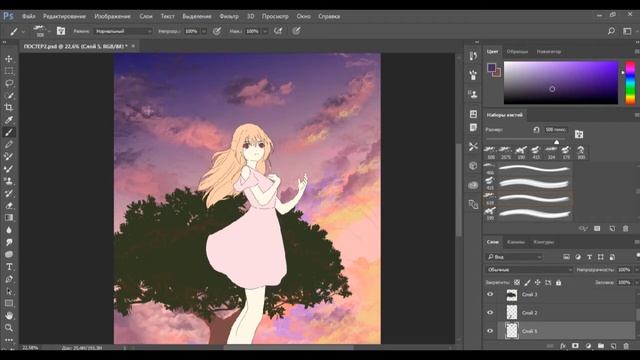Select the Quick Selection tool

(9, 96)
